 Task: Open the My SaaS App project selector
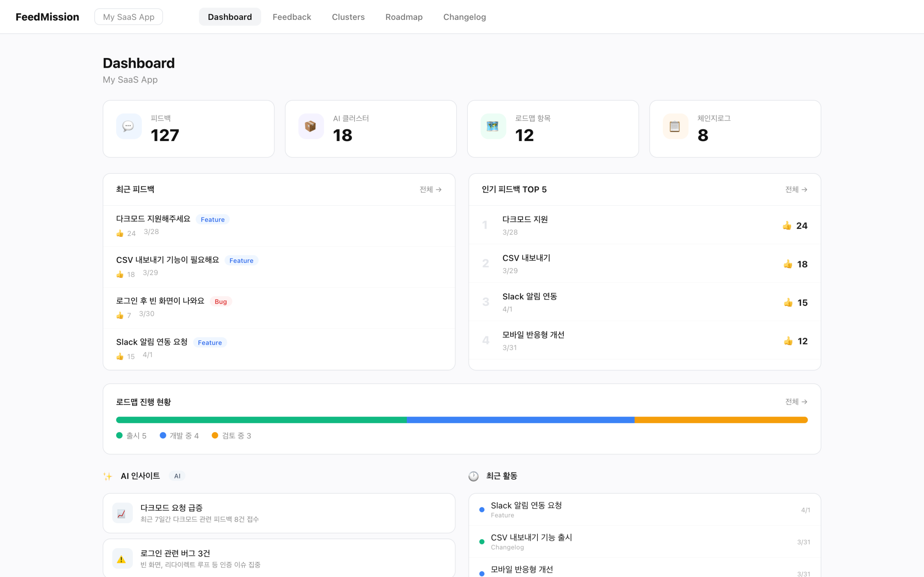128,17
